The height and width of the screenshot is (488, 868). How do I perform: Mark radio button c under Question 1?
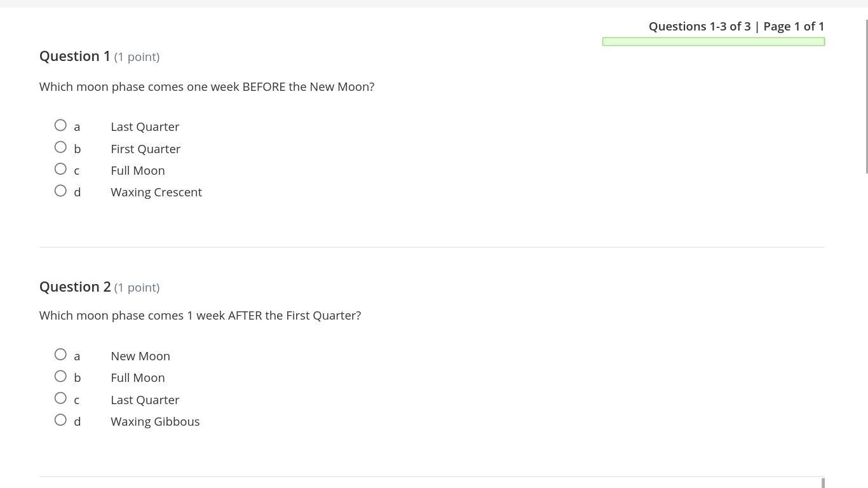point(60,169)
